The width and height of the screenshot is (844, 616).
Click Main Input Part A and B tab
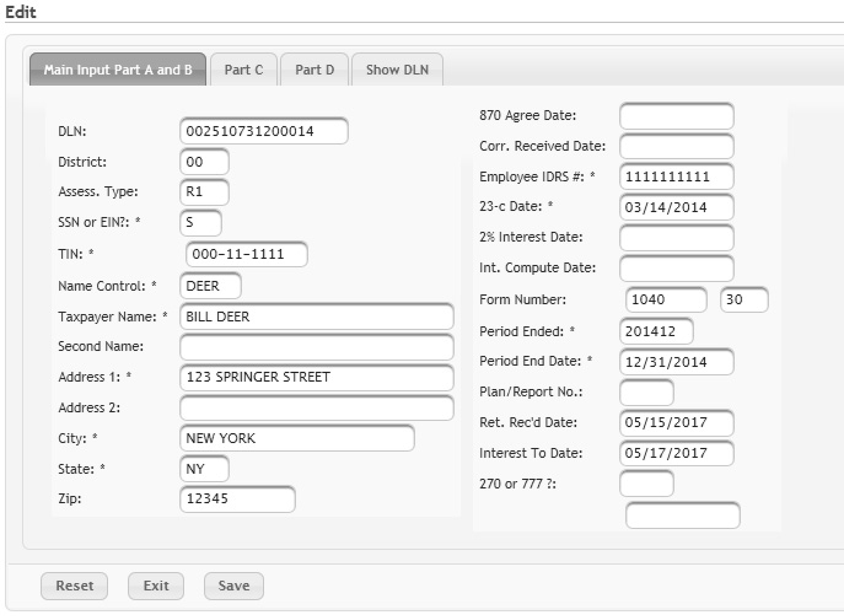click(x=118, y=70)
